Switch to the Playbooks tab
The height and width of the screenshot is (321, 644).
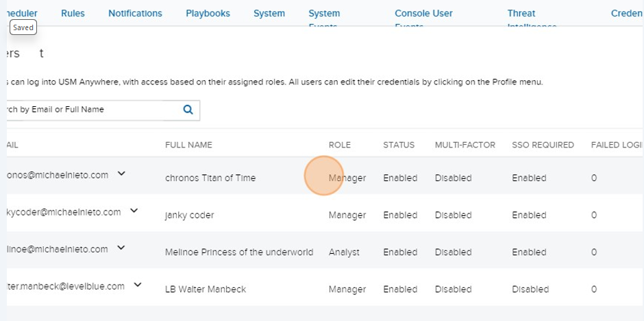click(x=208, y=13)
